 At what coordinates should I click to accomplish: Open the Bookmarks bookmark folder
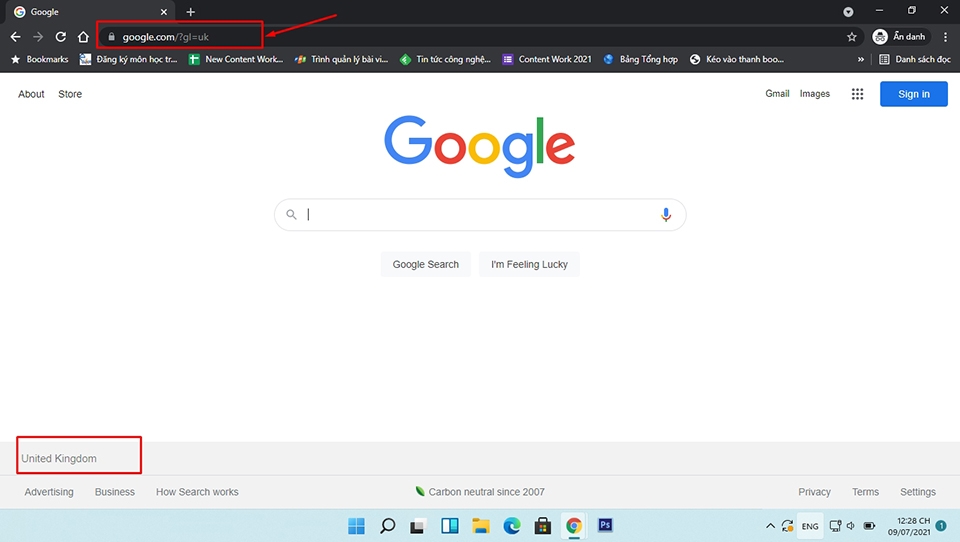[40, 59]
